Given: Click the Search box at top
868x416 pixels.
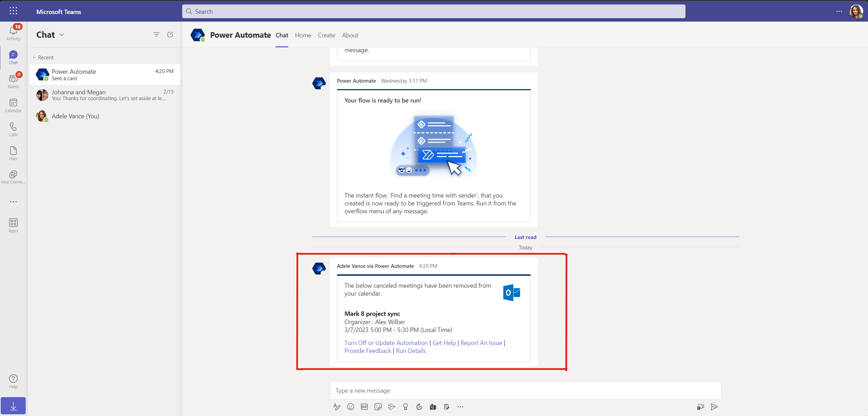Looking at the screenshot, I should [433, 12].
